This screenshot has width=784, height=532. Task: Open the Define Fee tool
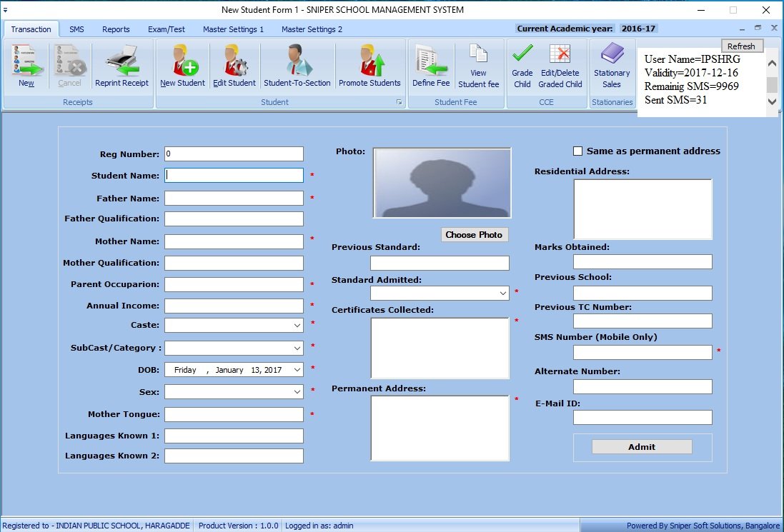pos(431,61)
